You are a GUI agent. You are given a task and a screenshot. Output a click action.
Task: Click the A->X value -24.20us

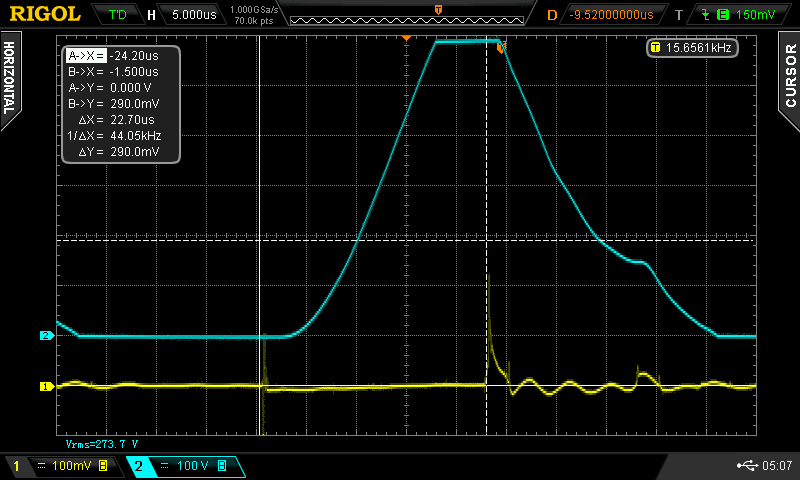(134, 56)
